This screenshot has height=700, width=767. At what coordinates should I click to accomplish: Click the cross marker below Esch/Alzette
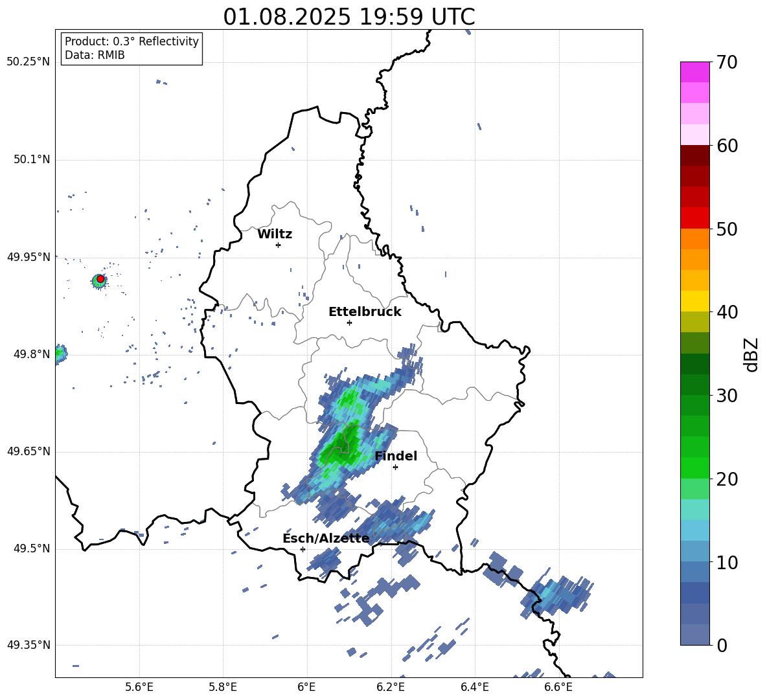303,549
